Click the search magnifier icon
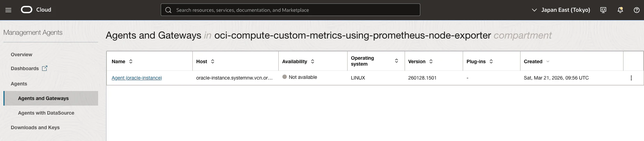The height and width of the screenshot is (141, 644). (168, 10)
